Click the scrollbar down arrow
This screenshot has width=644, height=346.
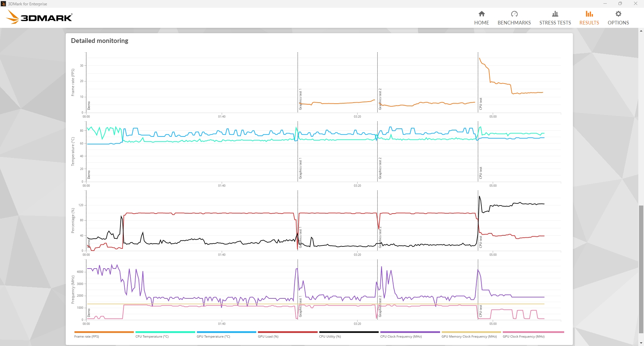pyautogui.click(x=641, y=343)
